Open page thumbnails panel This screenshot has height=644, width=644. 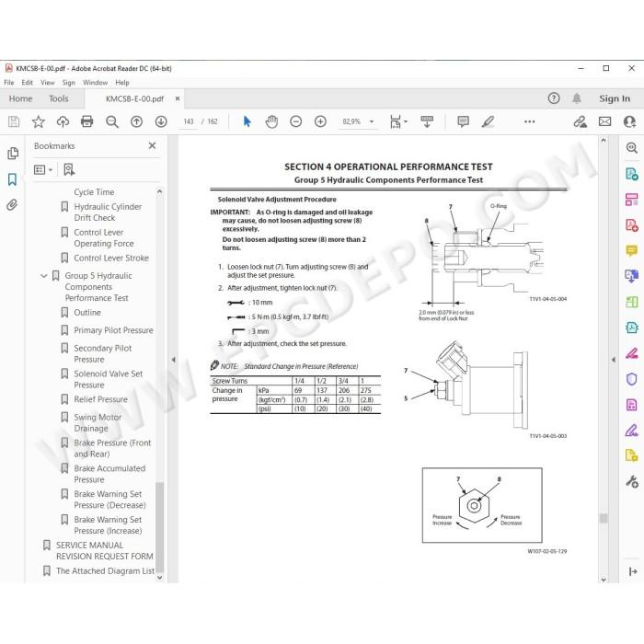point(13,154)
